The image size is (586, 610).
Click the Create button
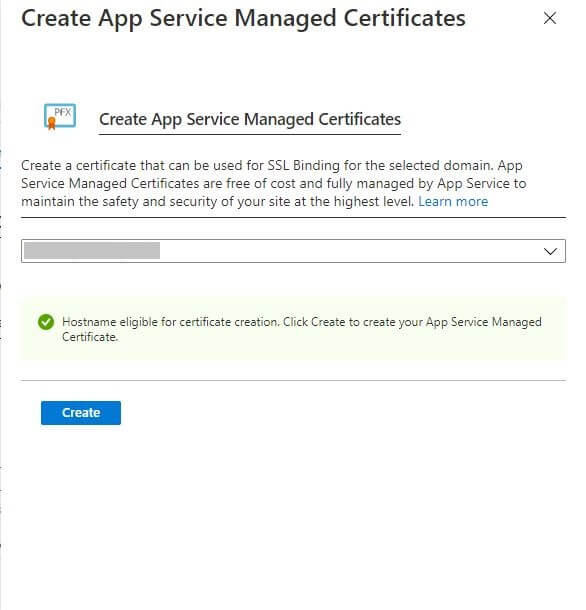(81, 413)
